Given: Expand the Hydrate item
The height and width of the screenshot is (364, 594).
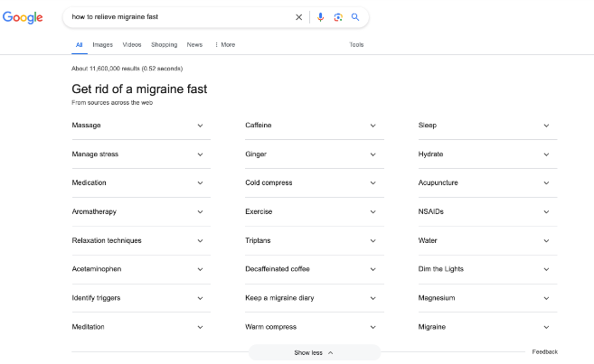Looking at the screenshot, I should coord(487,154).
